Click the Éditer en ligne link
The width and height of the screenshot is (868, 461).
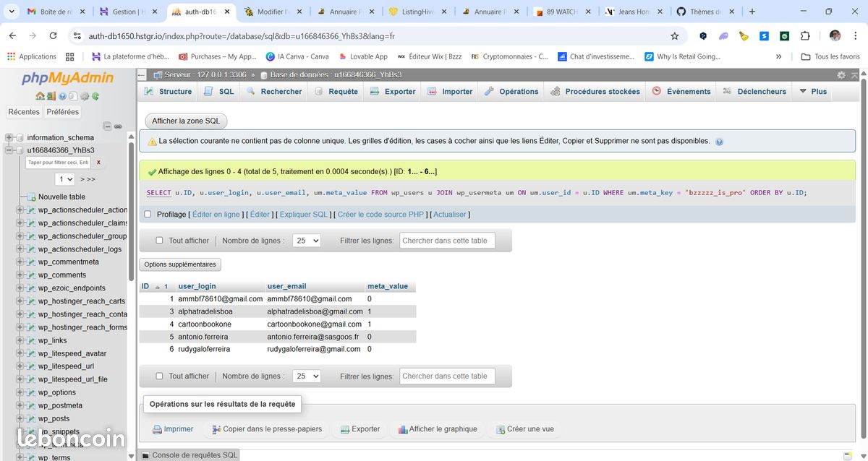coord(216,215)
